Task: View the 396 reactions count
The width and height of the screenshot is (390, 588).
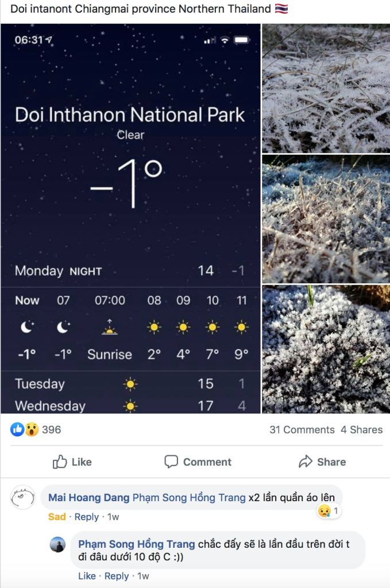Action: click(x=51, y=429)
